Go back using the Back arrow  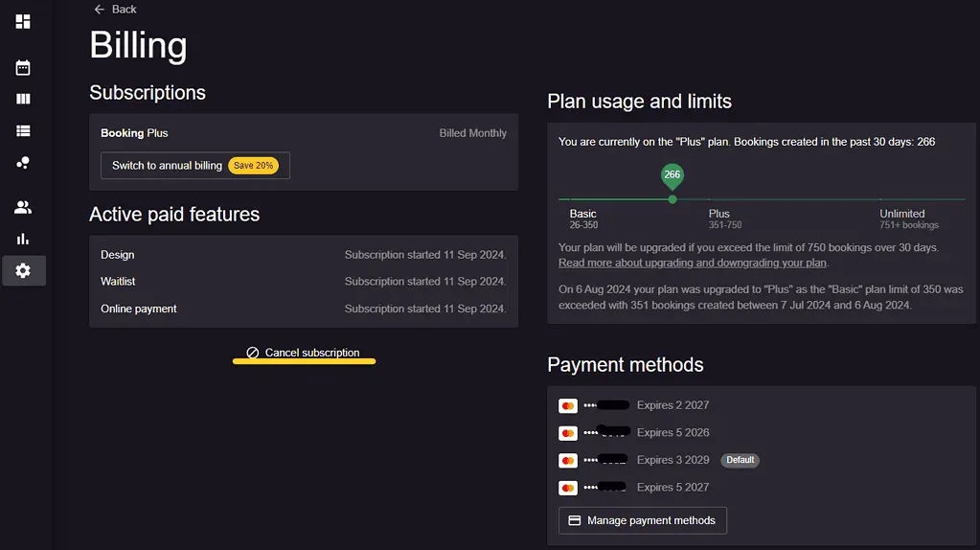[115, 10]
